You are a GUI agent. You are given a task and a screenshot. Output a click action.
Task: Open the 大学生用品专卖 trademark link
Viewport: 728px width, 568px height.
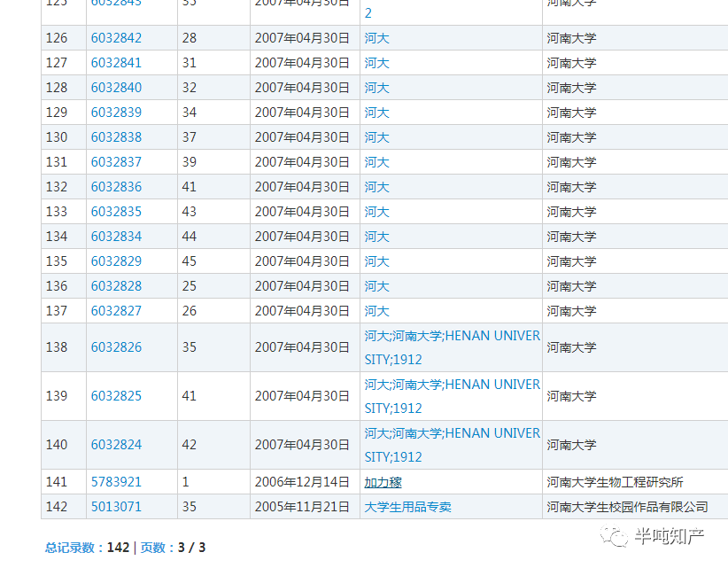click(407, 507)
